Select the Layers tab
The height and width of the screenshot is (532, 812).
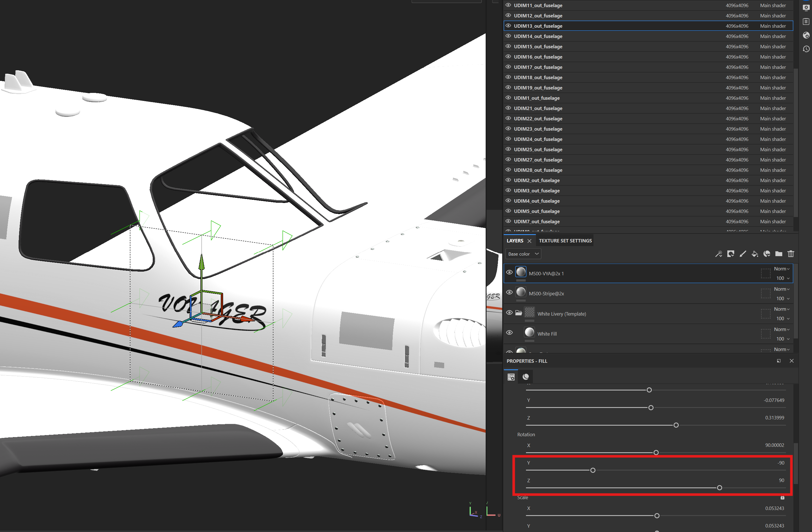coord(515,241)
